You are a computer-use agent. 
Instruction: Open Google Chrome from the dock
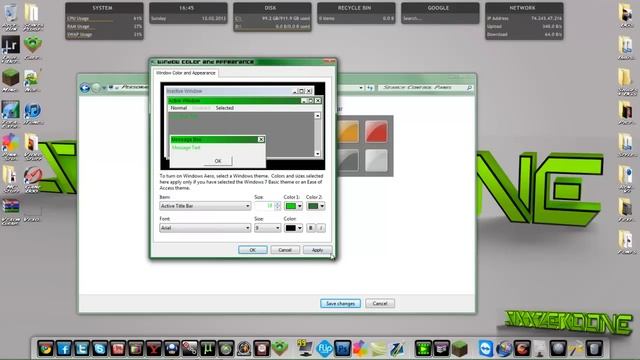46,349
